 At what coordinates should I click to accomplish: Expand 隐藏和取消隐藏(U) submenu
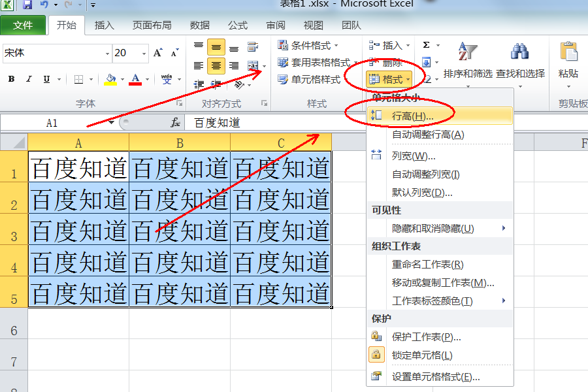(440, 228)
